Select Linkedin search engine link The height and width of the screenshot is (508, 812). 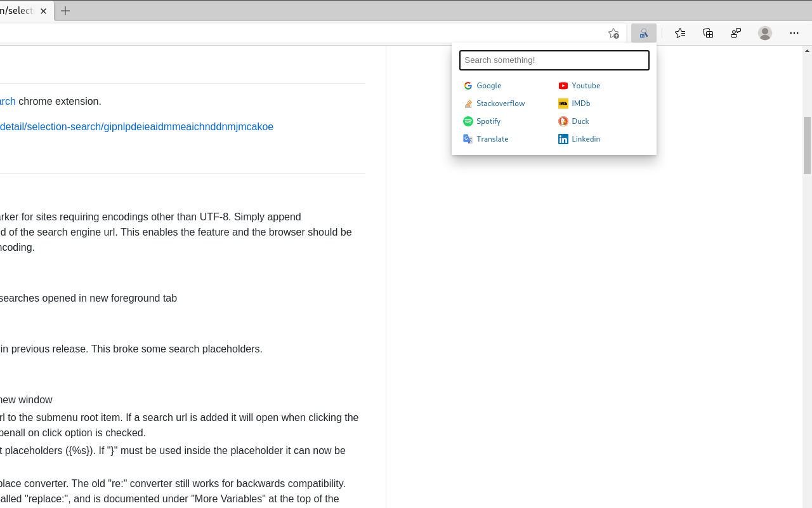pos(586,139)
